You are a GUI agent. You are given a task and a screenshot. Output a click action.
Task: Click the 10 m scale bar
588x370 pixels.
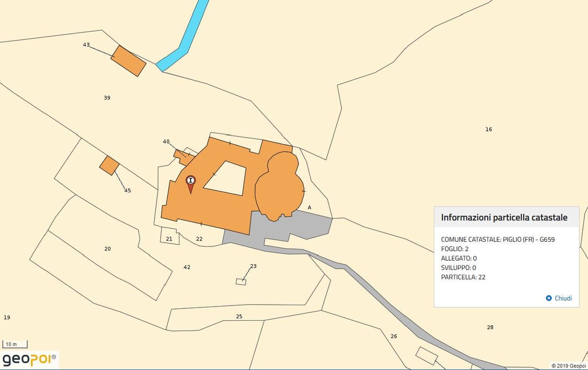click(x=15, y=344)
